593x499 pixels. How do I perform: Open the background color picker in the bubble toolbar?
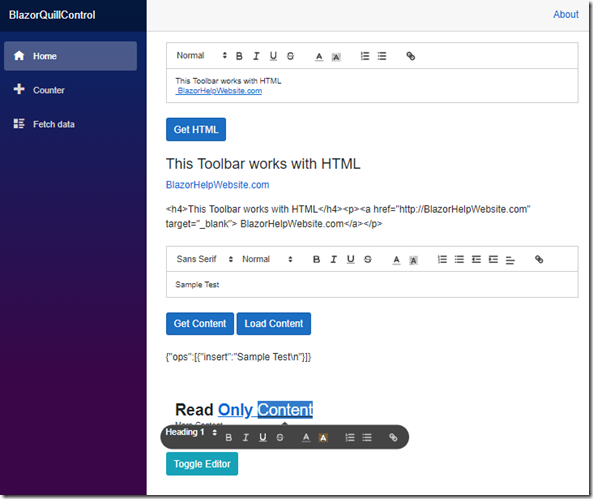coord(323,437)
